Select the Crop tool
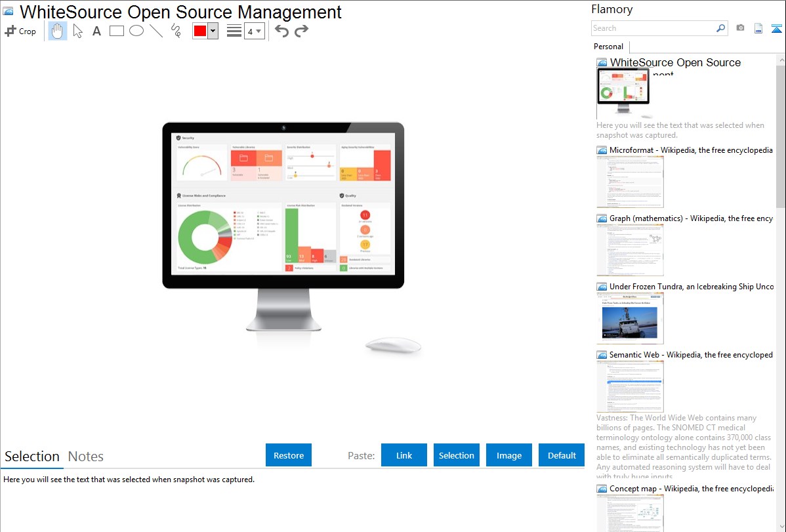This screenshot has height=532, width=786. [x=20, y=31]
